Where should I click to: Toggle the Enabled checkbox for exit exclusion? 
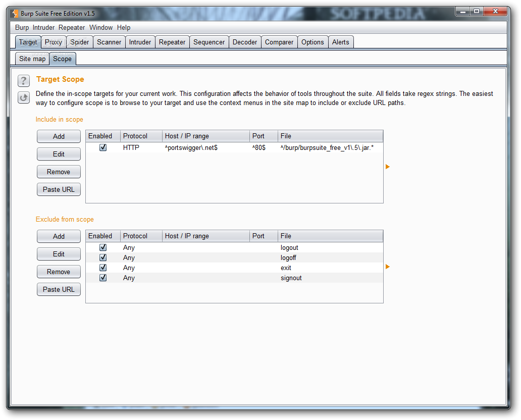[103, 268]
